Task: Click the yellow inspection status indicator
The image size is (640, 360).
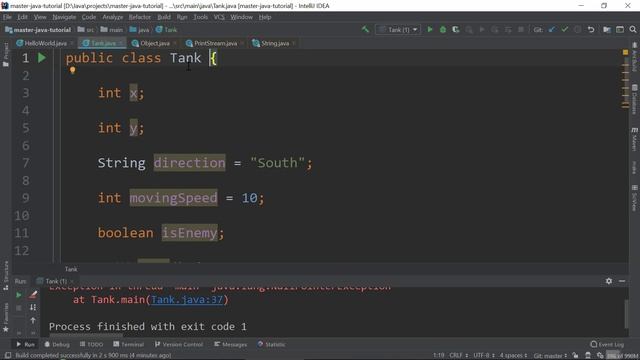Action: 625,52
